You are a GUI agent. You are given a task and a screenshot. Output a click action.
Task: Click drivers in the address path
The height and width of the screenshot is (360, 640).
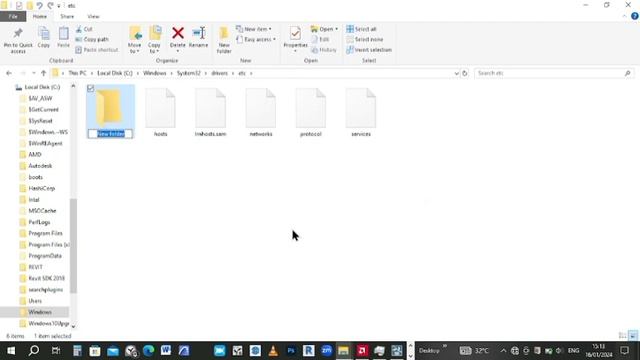click(220, 73)
